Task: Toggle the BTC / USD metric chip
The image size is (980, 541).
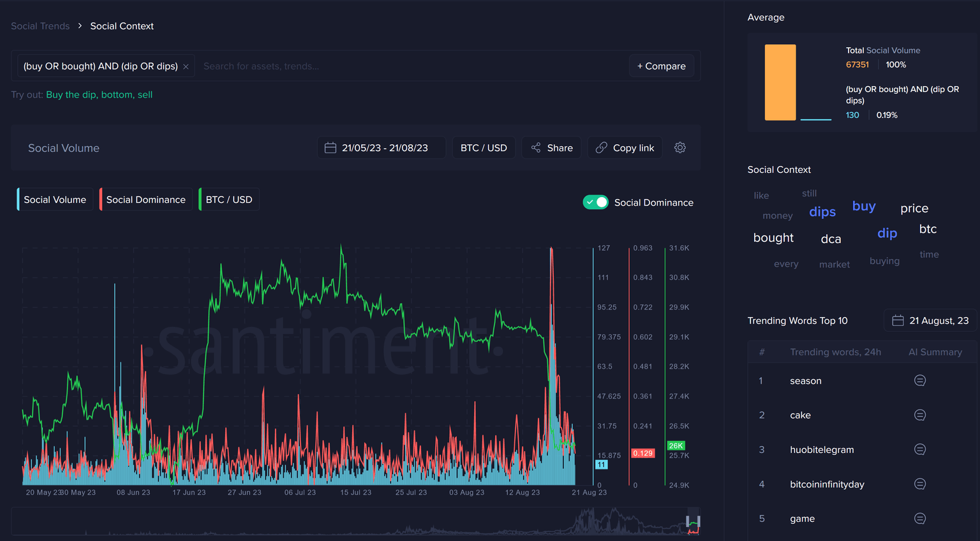Action: tap(229, 200)
